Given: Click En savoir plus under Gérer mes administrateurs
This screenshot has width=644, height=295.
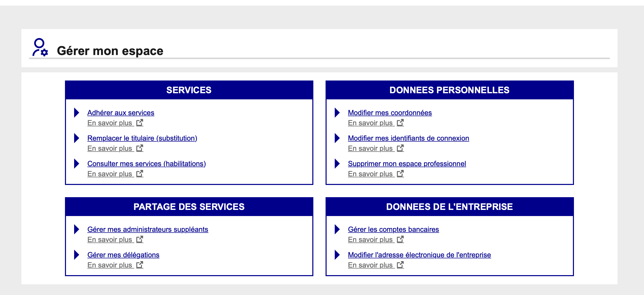Looking at the screenshot, I should [110, 239].
